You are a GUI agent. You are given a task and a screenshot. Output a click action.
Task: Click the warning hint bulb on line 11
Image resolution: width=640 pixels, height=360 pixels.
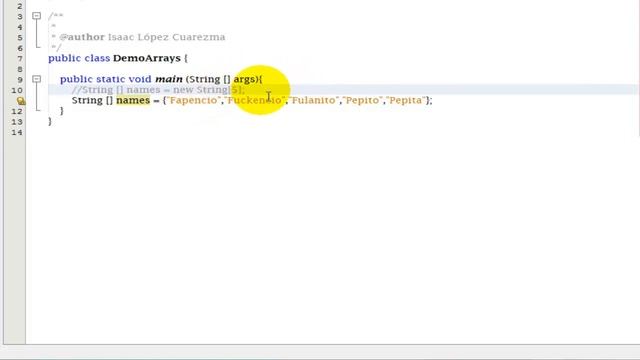pyautogui.click(x=21, y=101)
